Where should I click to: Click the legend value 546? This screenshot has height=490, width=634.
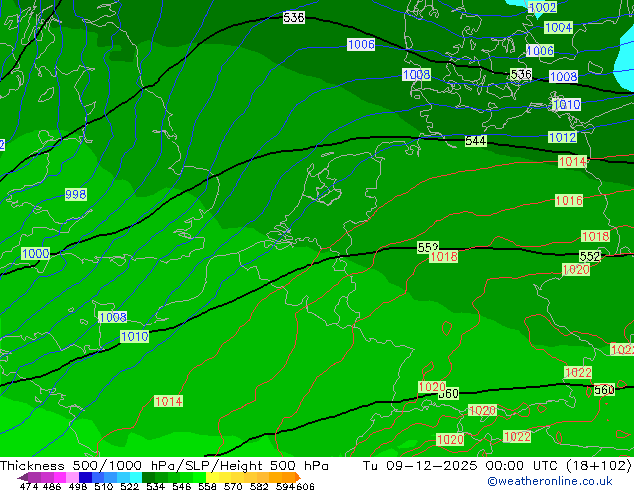pyautogui.click(x=182, y=486)
